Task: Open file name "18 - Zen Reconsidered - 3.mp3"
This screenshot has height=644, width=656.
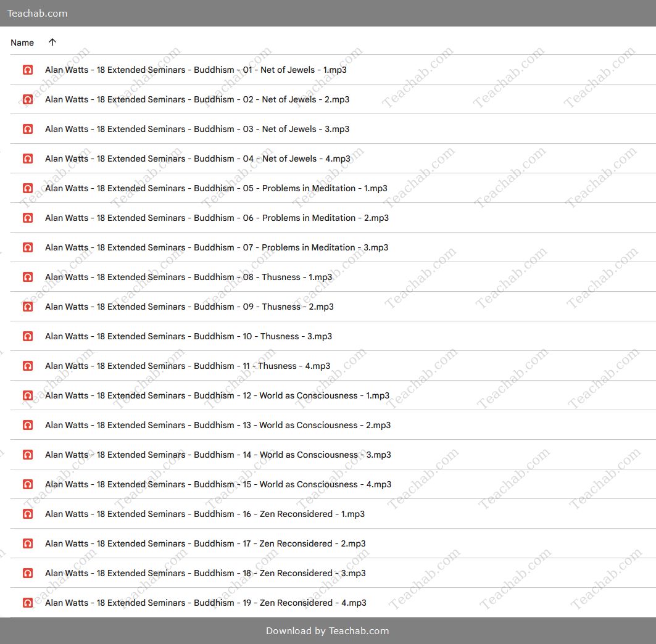Action: [206, 573]
